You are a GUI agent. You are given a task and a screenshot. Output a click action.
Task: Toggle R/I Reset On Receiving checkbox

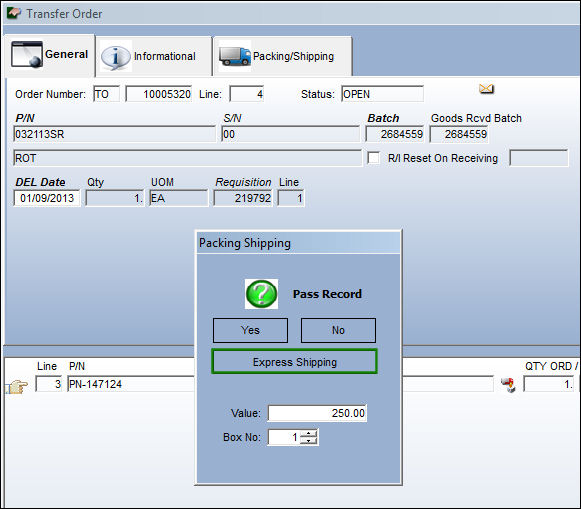[x=374, y=158]
